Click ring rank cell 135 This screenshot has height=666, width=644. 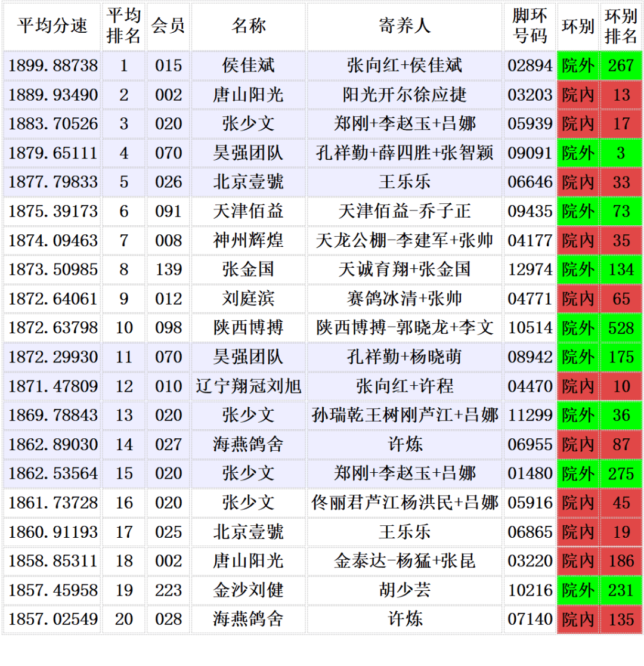[x=621, y=619]
